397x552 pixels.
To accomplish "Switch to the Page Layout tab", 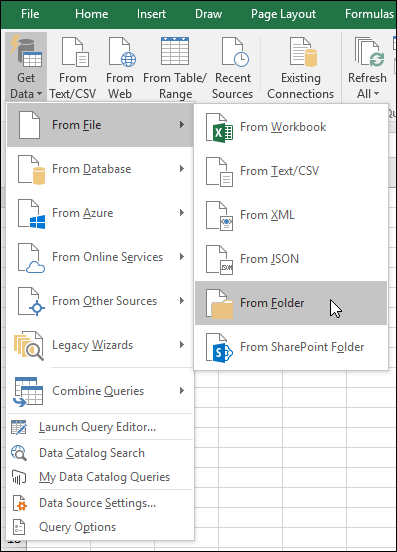I will coord(283,14).
